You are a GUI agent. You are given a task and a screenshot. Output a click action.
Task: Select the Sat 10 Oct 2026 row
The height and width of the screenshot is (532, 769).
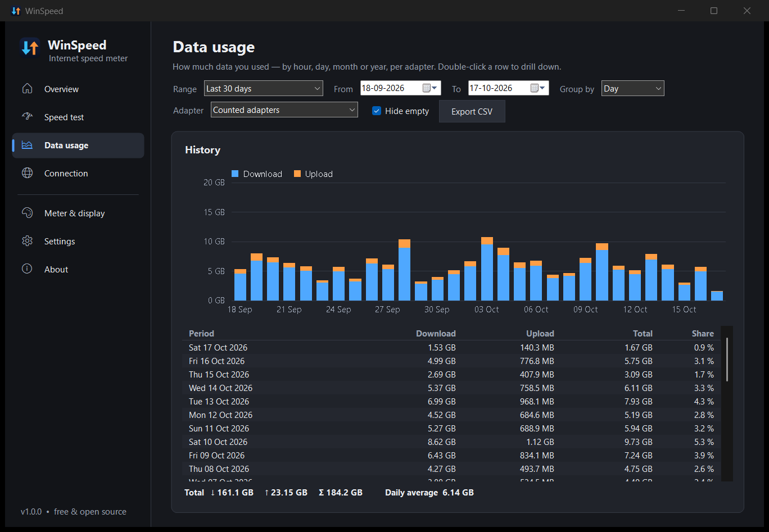pyautogui.click(x=451, y=442)
